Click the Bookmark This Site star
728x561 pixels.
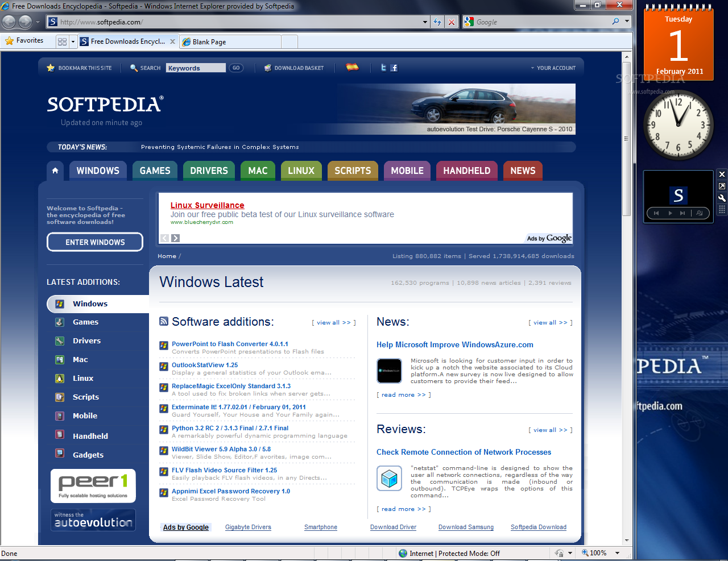point(51,68)
